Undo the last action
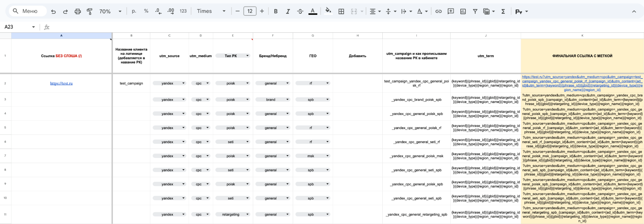The height and width of the screenshot is (224, 644). 53,11
